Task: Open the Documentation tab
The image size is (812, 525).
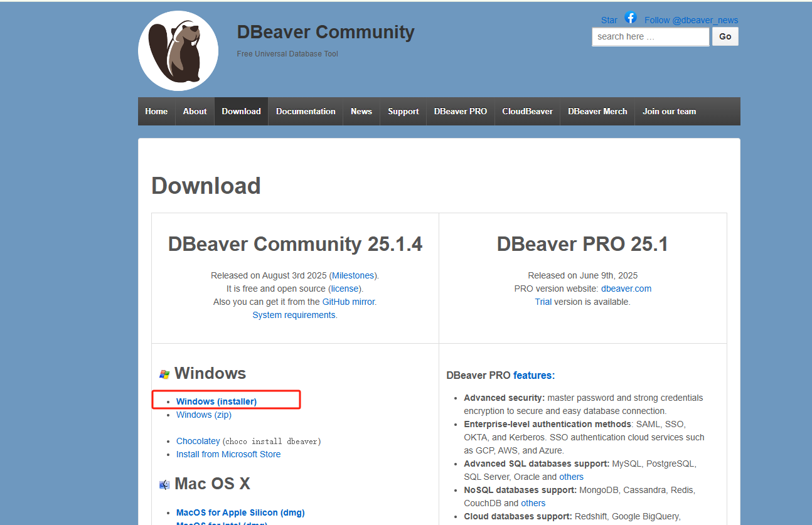Action: click(x=306, y=111)
